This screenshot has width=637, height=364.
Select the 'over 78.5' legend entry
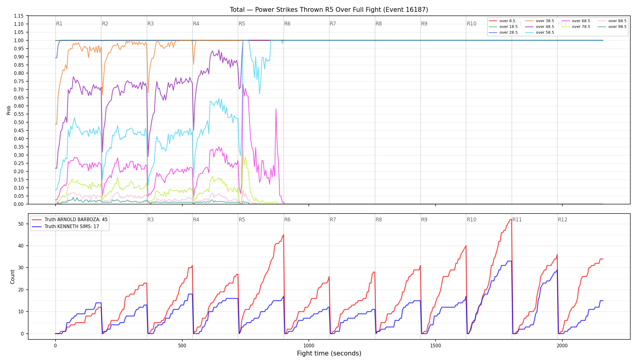click(x=576, y=27)
